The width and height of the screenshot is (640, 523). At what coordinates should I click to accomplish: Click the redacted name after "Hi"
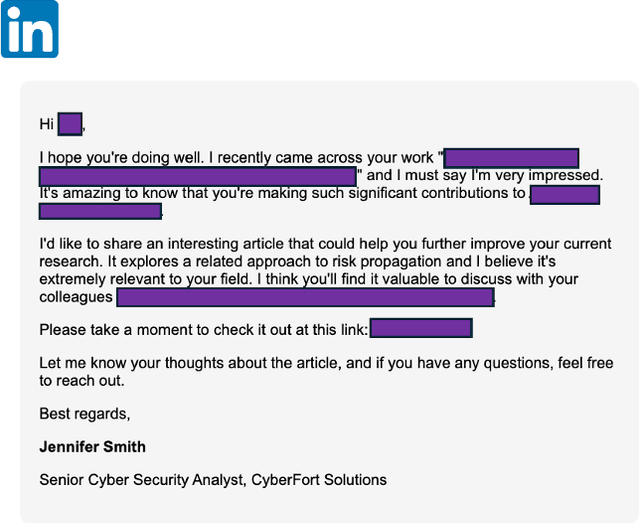pyautogui.click(x=69, y=124)
